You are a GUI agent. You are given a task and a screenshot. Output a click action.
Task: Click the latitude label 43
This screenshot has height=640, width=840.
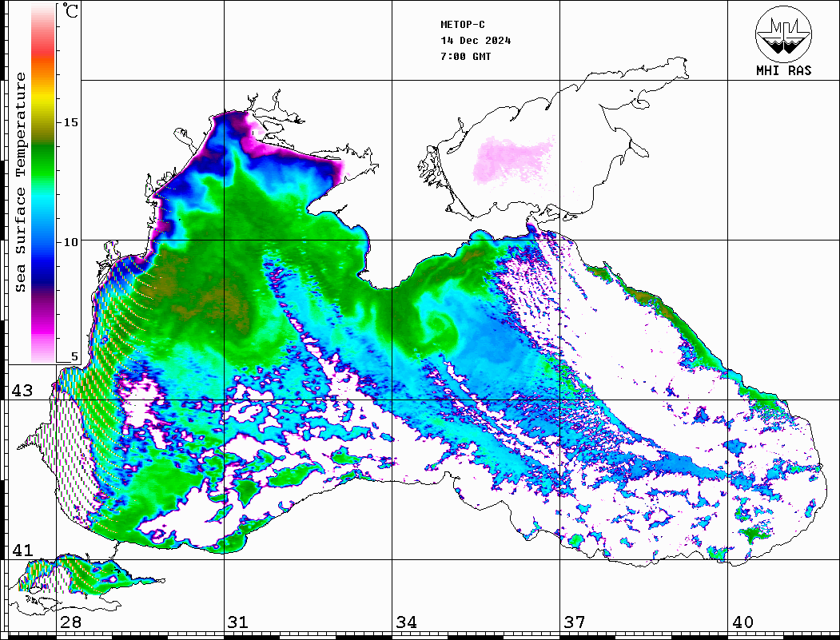[x=22, y=391]
